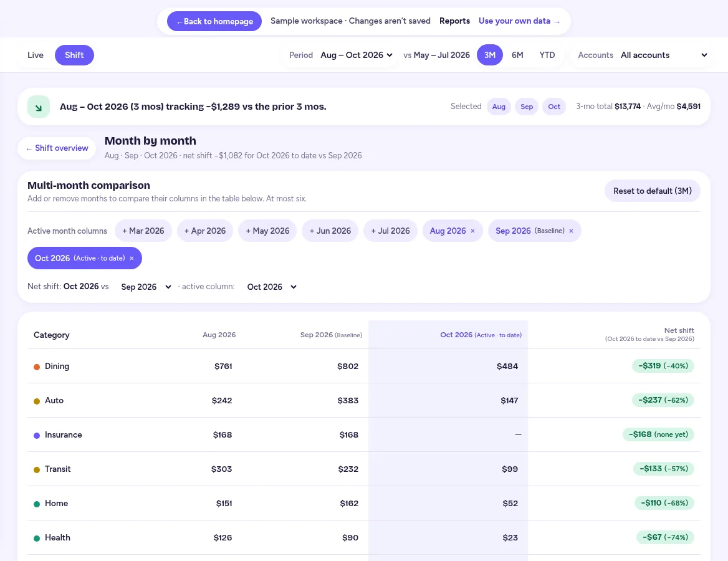
Task: Click Back to homepage button
Action: click(x=214, y=21)
